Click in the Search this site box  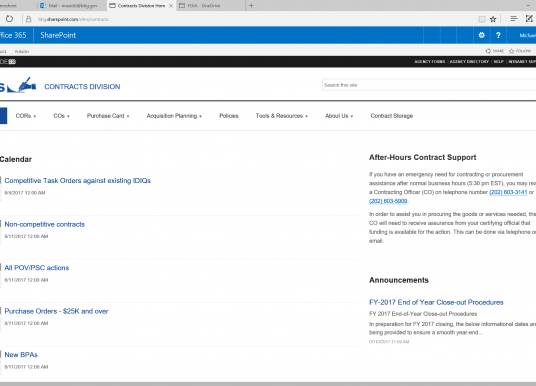tap(429, 85)
